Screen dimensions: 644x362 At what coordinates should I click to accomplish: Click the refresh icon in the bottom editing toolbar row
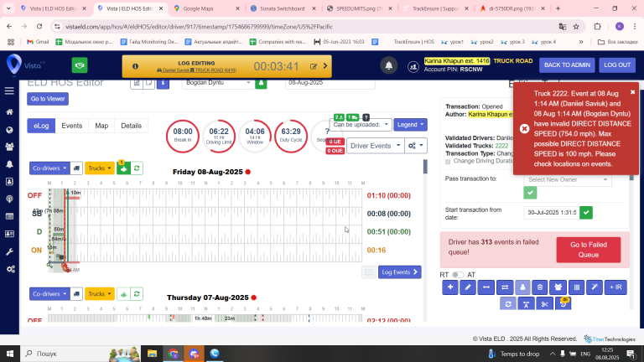[508, 303]
